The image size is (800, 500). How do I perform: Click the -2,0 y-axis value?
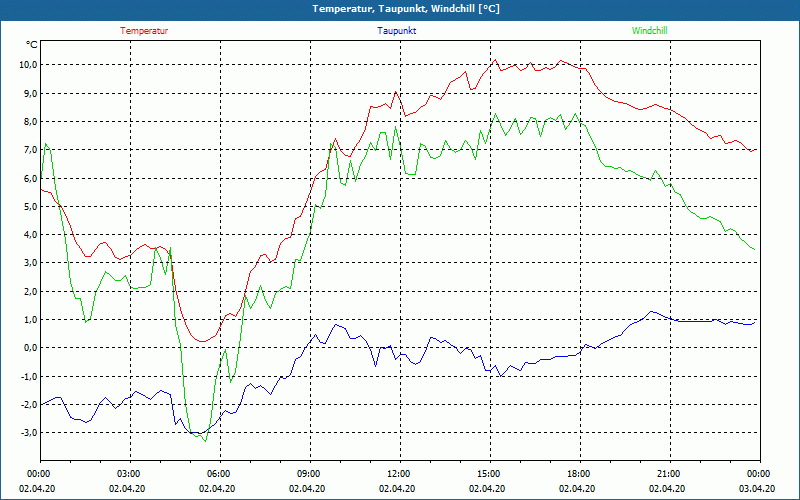click(28, 405)
